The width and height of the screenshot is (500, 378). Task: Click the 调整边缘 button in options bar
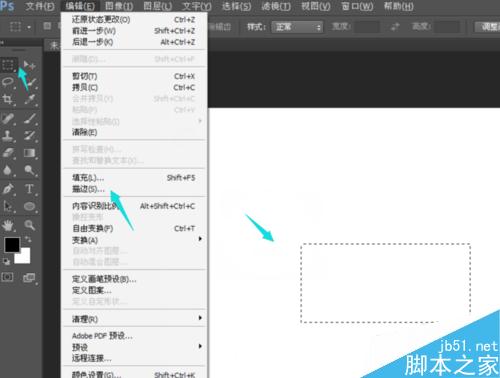coord(488,27)
